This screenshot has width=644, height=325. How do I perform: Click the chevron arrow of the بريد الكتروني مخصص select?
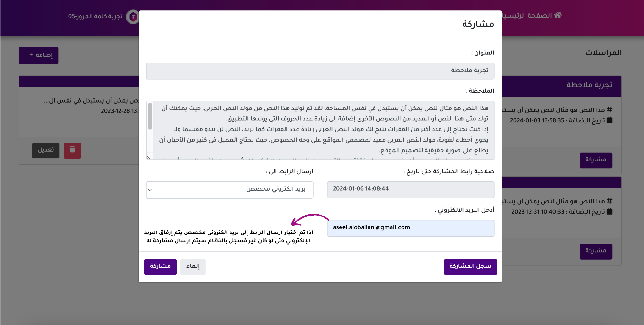click(x=150, y=190)
